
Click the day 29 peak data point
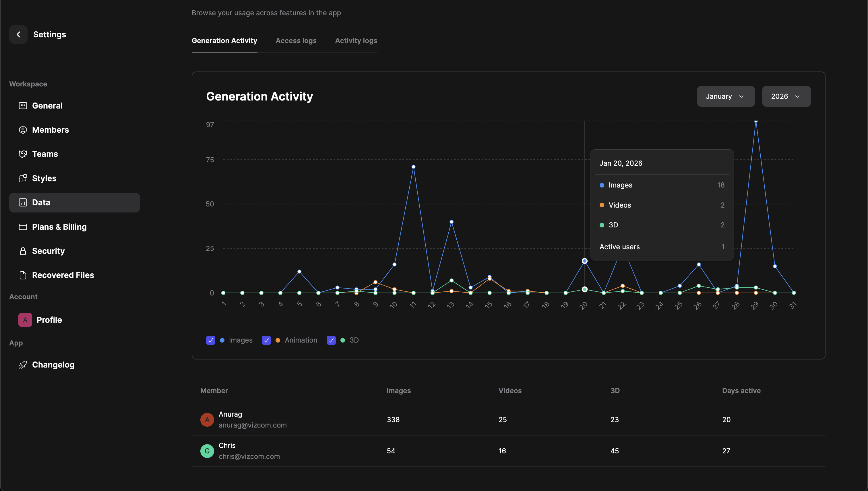pyautogui.click(x=756, y=121)
